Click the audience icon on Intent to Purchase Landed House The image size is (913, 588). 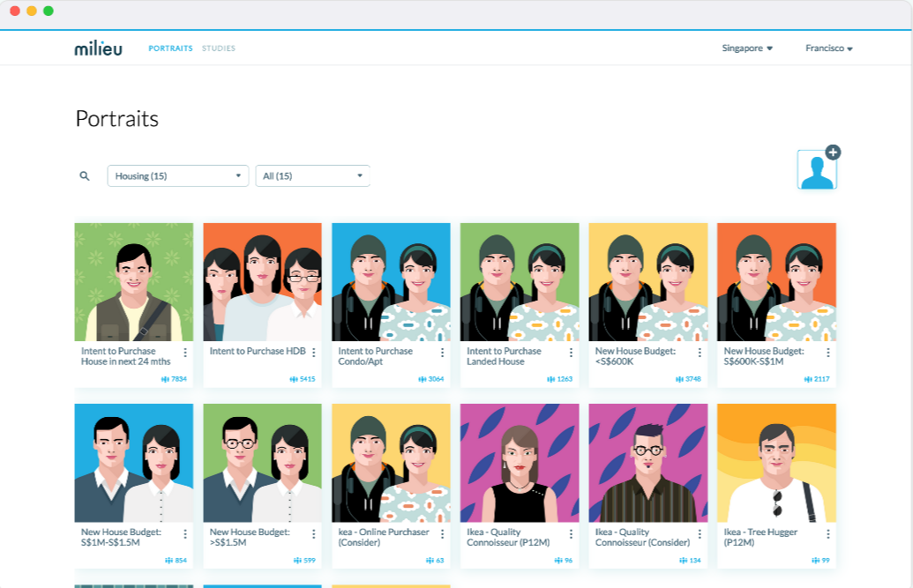pyautogui.click(x=550, y=377)
